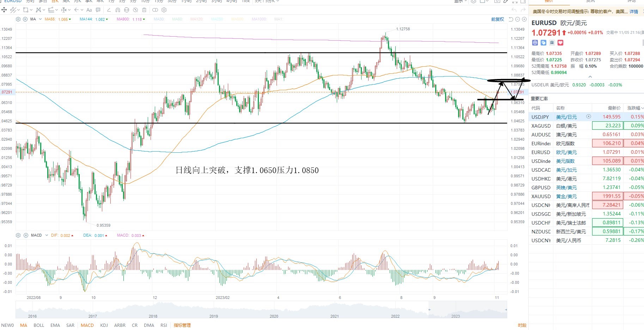Expand the MA indicator type dropdown
Image resolution: width=644 pixels, height=330 pixels.
(x=40, y=19)
